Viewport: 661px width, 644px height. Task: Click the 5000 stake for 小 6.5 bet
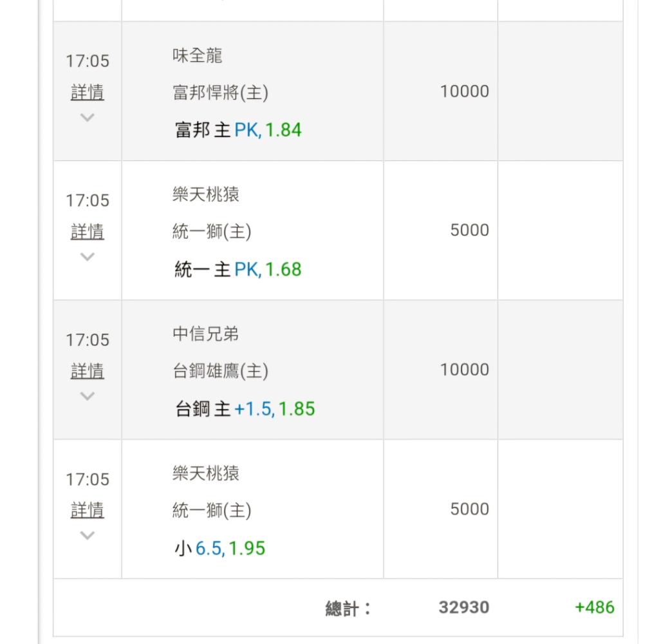coord(470,509)
